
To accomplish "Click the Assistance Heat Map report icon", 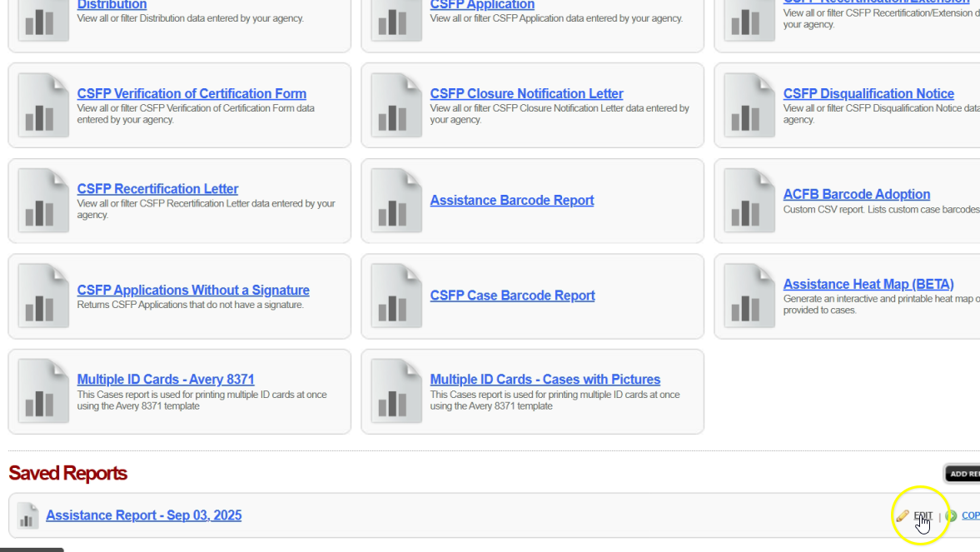I will click(749, 296).
